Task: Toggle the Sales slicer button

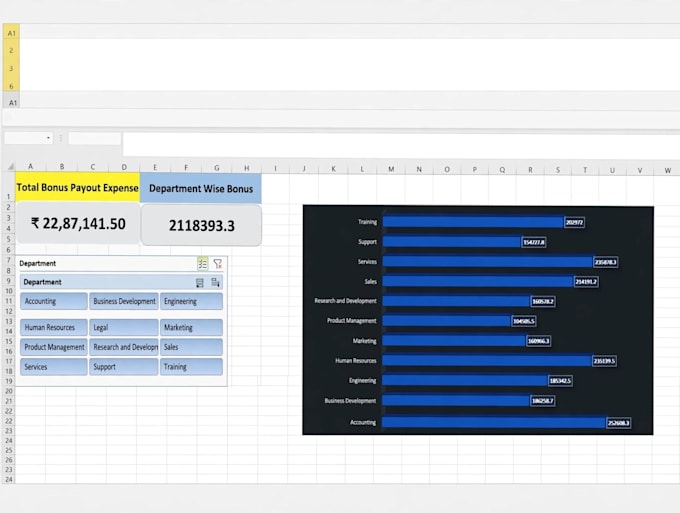Action: [191, 347]
